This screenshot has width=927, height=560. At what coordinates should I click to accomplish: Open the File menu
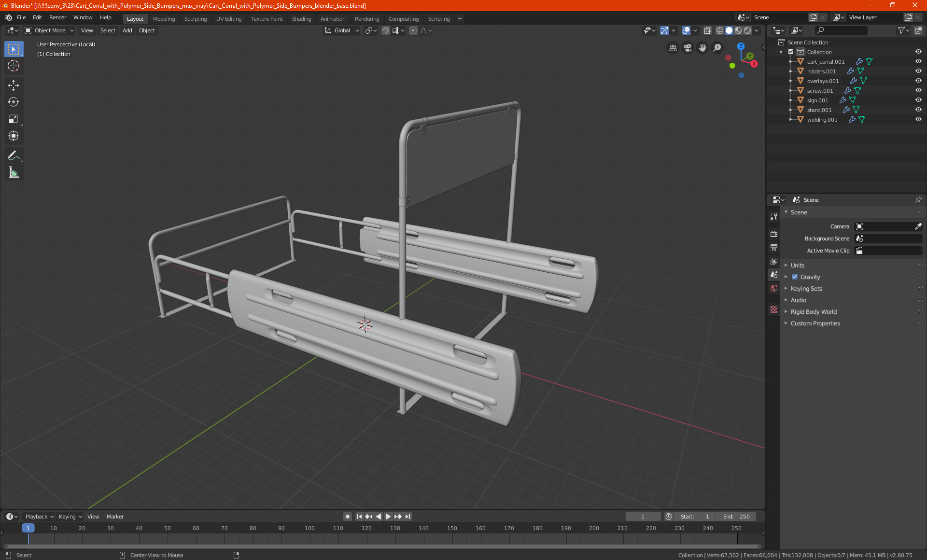[x=21, y=17]
